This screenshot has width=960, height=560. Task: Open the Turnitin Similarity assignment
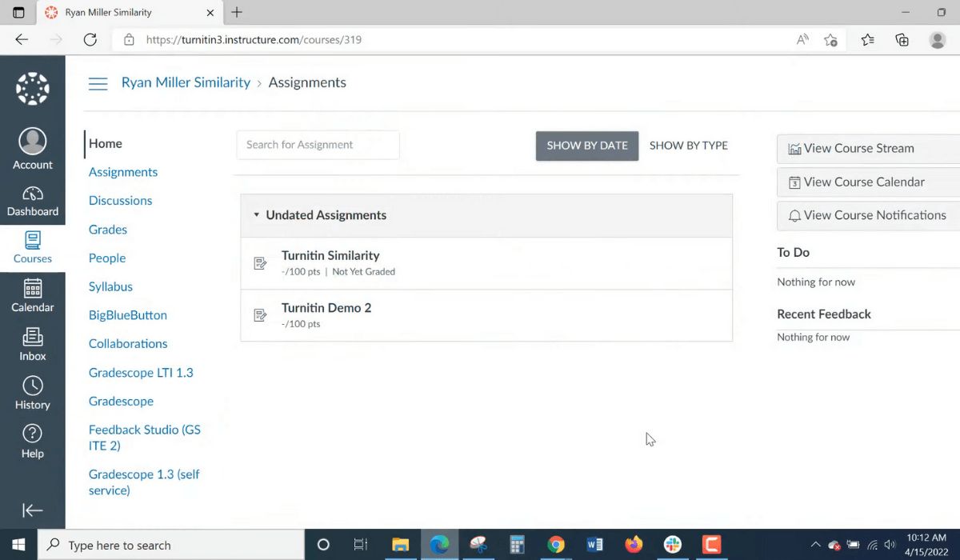(x=330, y=256)
